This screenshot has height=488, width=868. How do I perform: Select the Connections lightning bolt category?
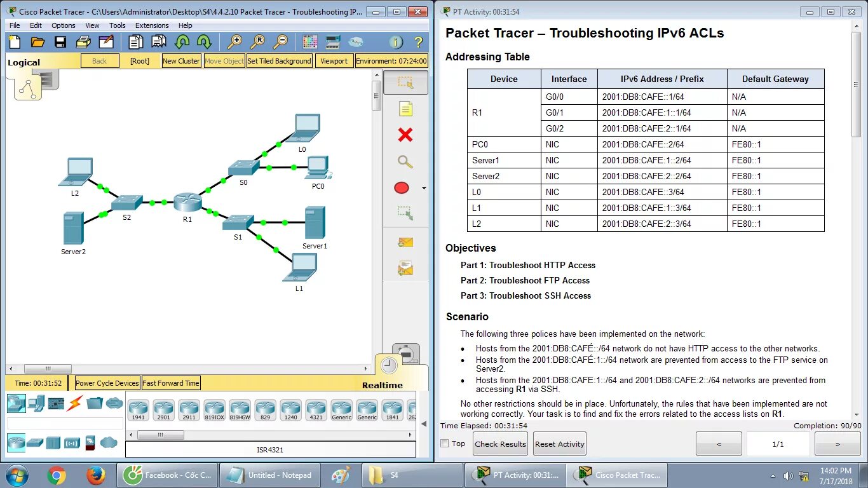[75, 403]
